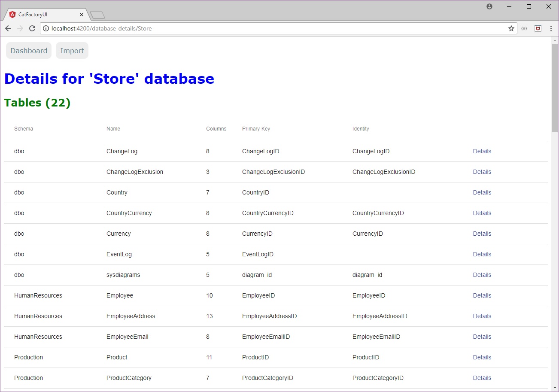The image size is (559, 392).
Task: Go to the Dashboard page
Action: pyautogui.click(x=29, y=51)
